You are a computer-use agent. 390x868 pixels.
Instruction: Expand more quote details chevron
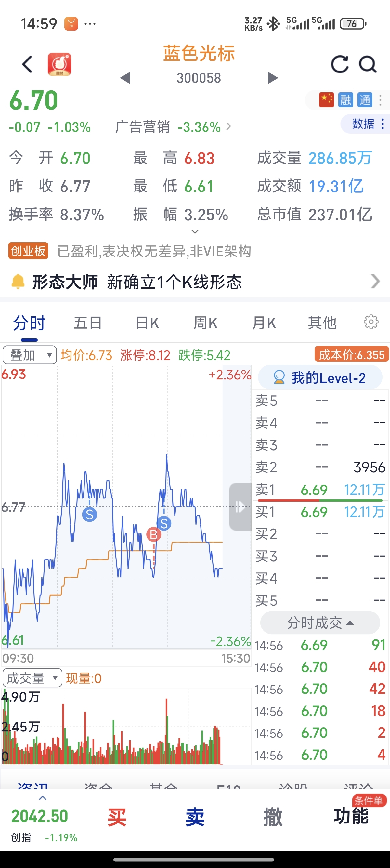coord(195,231)
